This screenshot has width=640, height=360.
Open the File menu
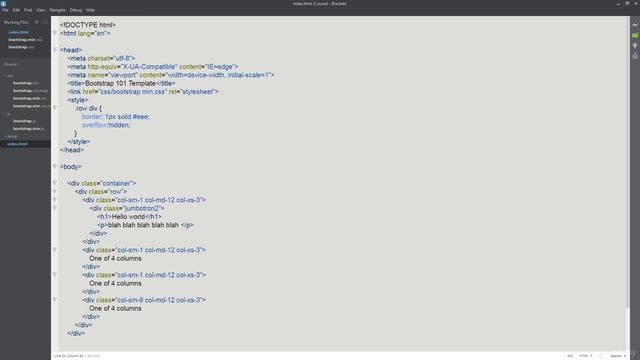tap(5, 10)
